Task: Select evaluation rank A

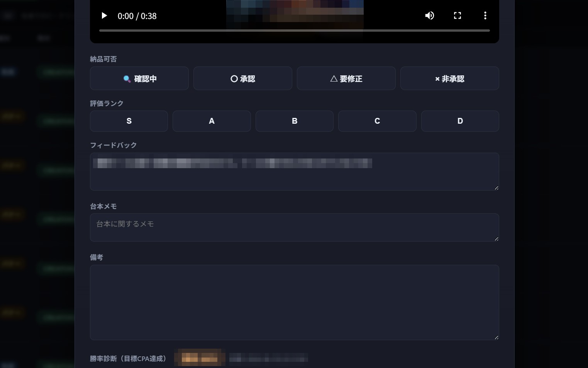Action: (212, 121)
